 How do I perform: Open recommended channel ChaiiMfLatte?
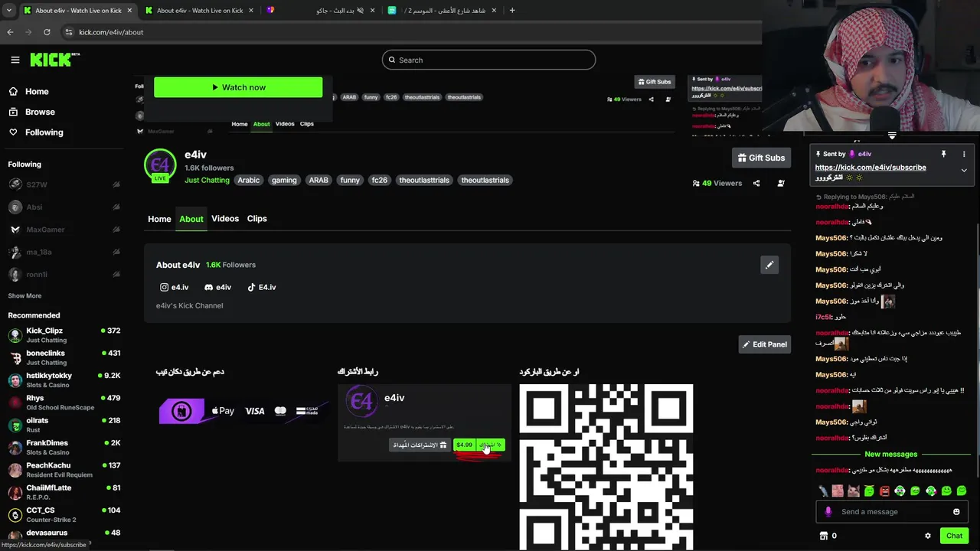64,492
